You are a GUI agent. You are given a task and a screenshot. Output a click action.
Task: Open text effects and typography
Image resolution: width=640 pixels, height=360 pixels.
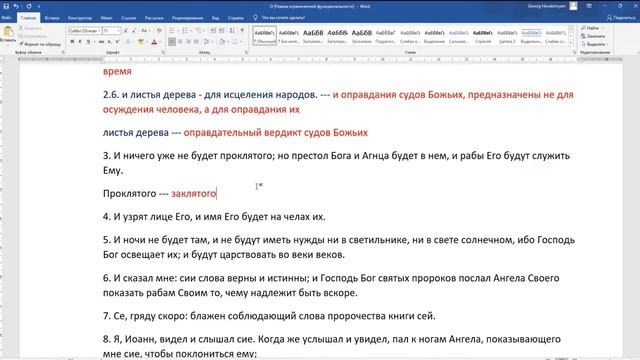pos(128,42)
